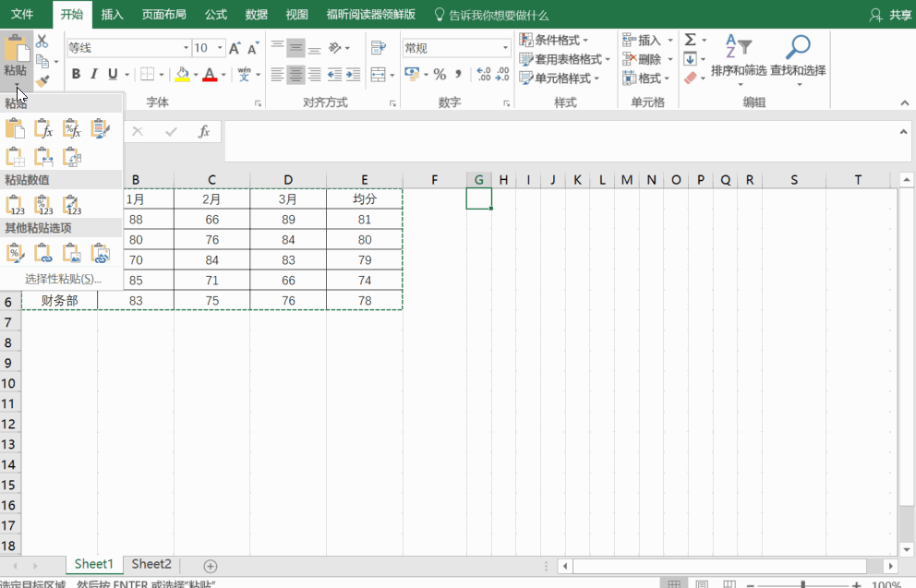
Task: Open the font size dropdown
Action: point(220,48)
